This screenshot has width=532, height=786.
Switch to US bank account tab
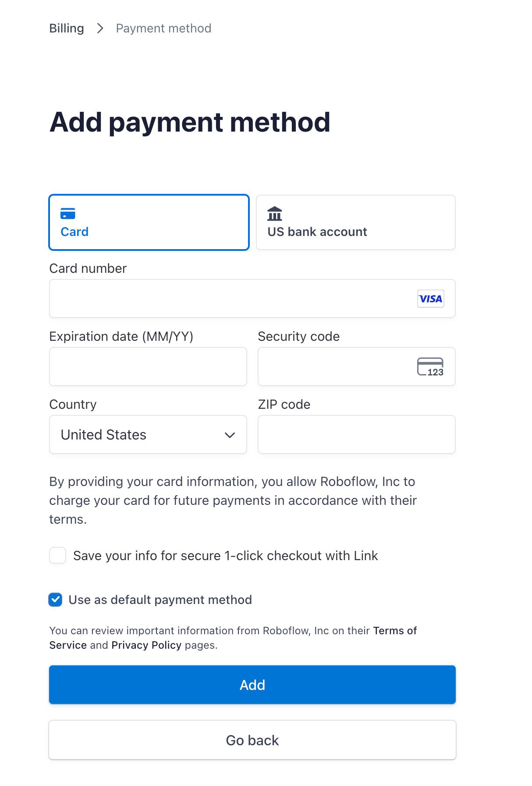(355, 222)
